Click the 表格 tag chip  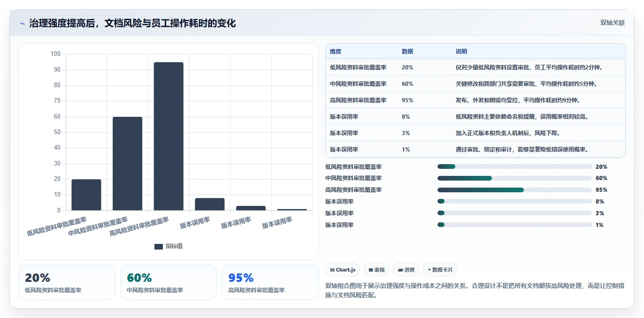click(376, 270)
